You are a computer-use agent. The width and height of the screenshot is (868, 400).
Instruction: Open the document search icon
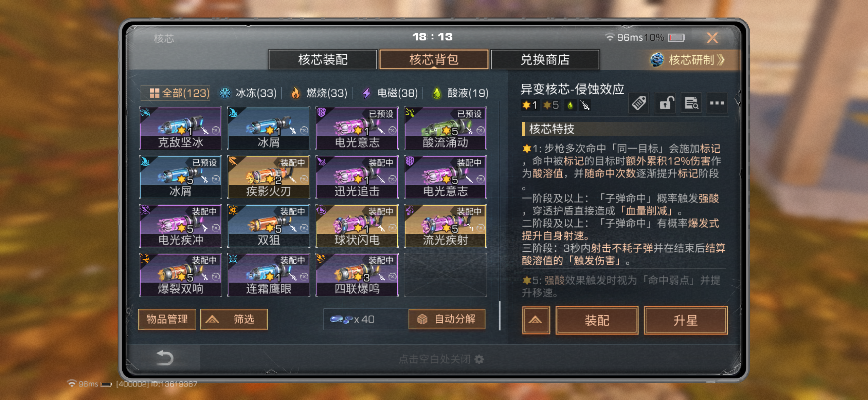[691, 103]
